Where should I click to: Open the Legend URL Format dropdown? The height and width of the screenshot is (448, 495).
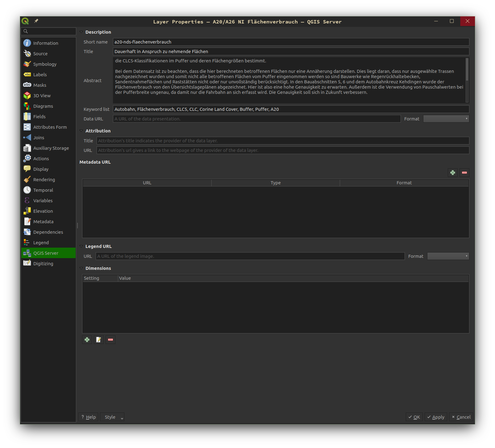click(448, 256)
